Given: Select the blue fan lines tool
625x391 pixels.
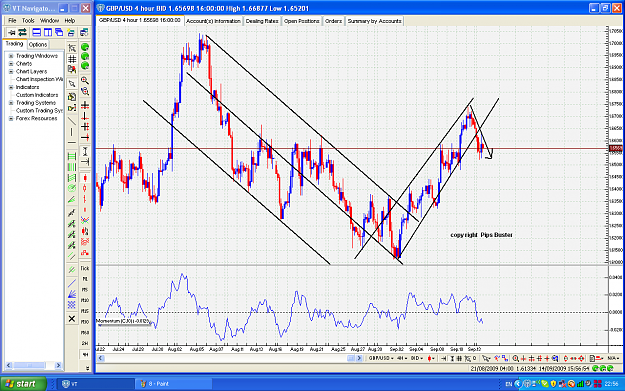Looking at the screenshot, I should tap(72, 294).
